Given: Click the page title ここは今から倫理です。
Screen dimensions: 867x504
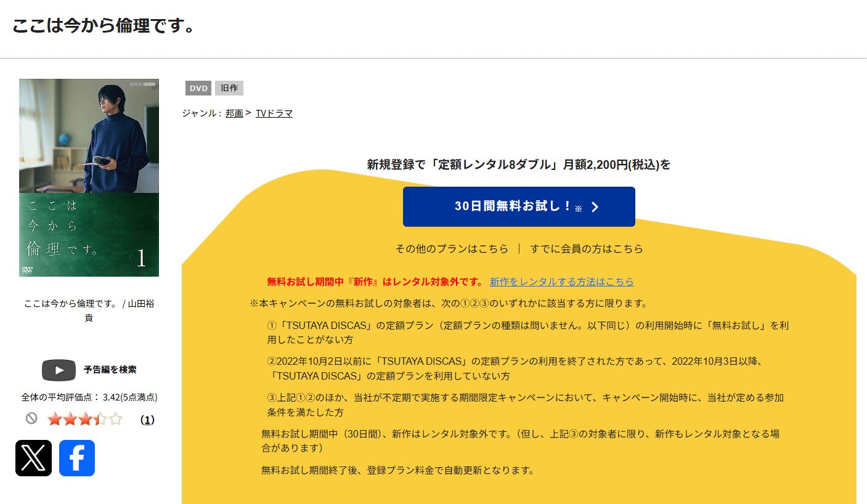Looking at the screenshot, I should [104, 26].
